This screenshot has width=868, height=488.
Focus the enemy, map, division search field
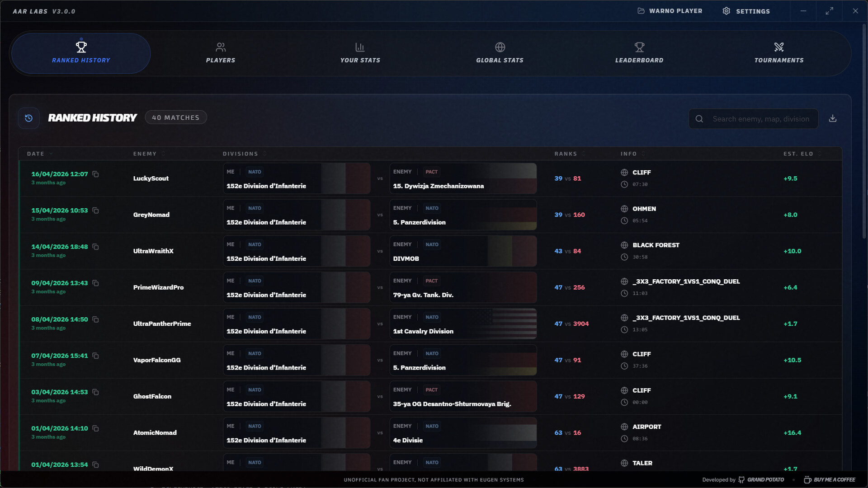pos(754,119)
